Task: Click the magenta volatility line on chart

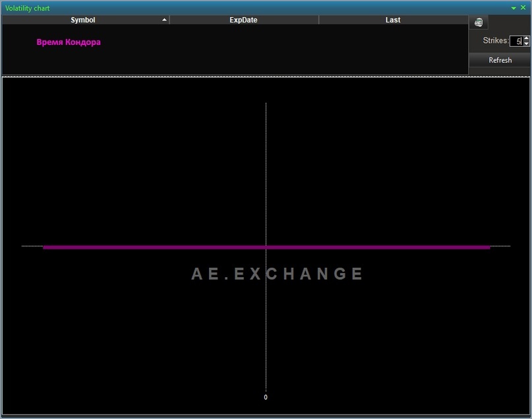Action: (266, 247)
